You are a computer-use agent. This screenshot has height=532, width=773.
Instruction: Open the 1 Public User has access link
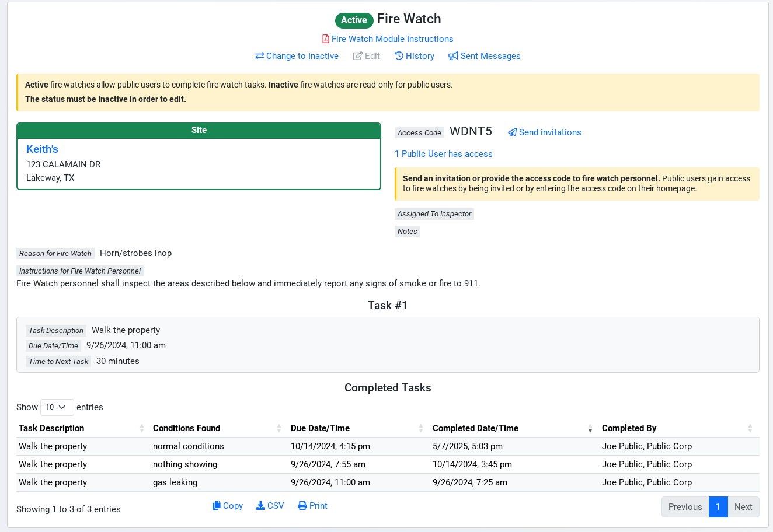443,154
